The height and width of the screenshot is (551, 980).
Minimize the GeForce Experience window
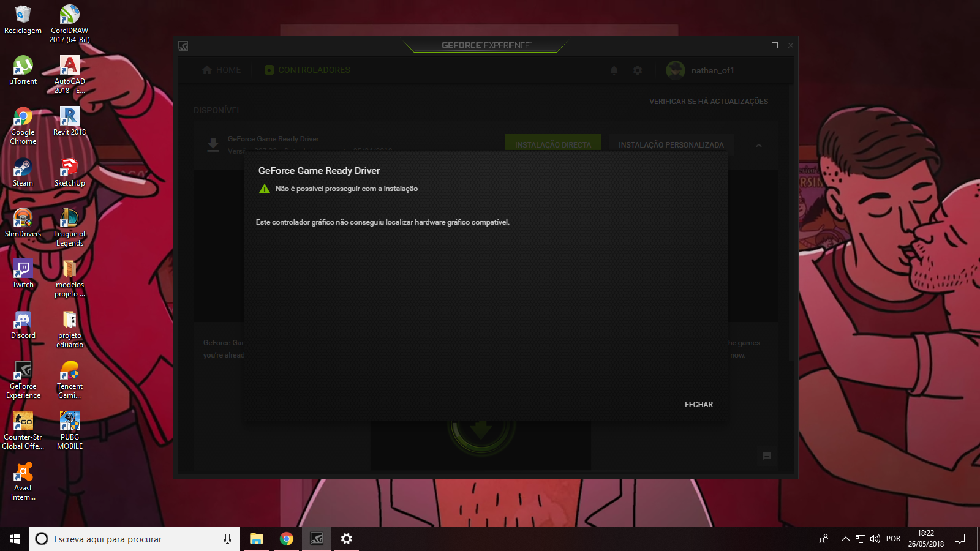tap(759, 46)
